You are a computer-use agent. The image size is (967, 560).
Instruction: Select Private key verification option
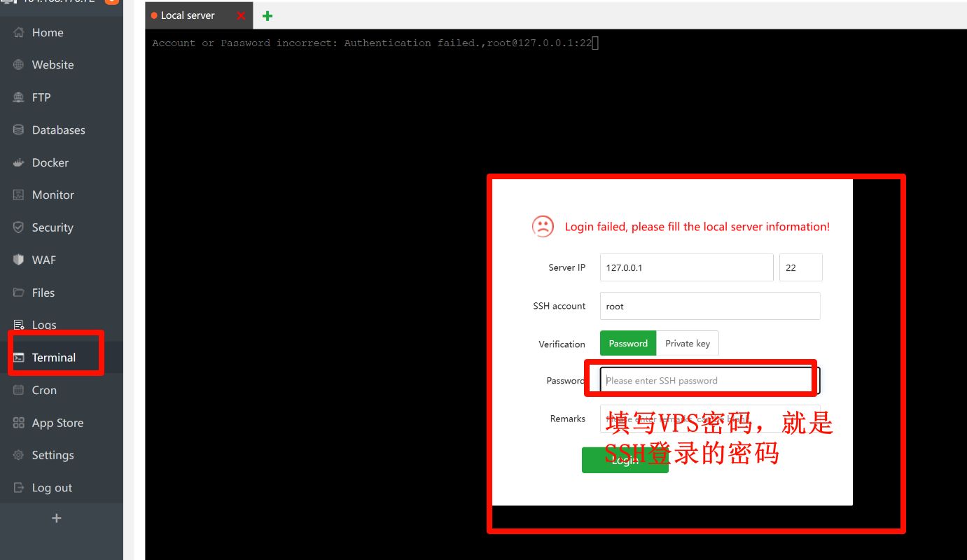point(688,343)
